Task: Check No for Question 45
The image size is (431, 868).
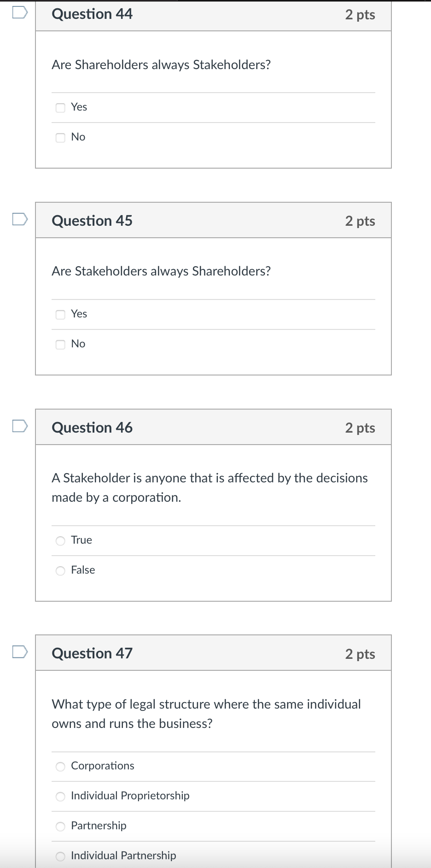Action: tap(60, 344)
